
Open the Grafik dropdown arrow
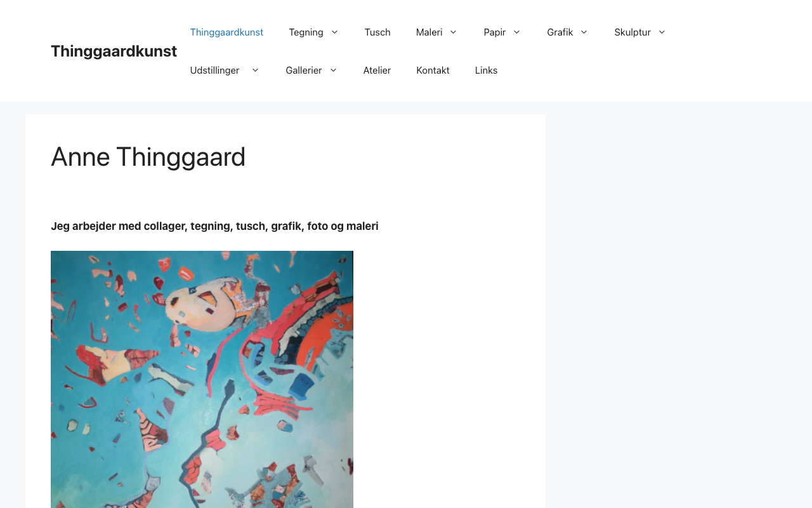(584, 32)
